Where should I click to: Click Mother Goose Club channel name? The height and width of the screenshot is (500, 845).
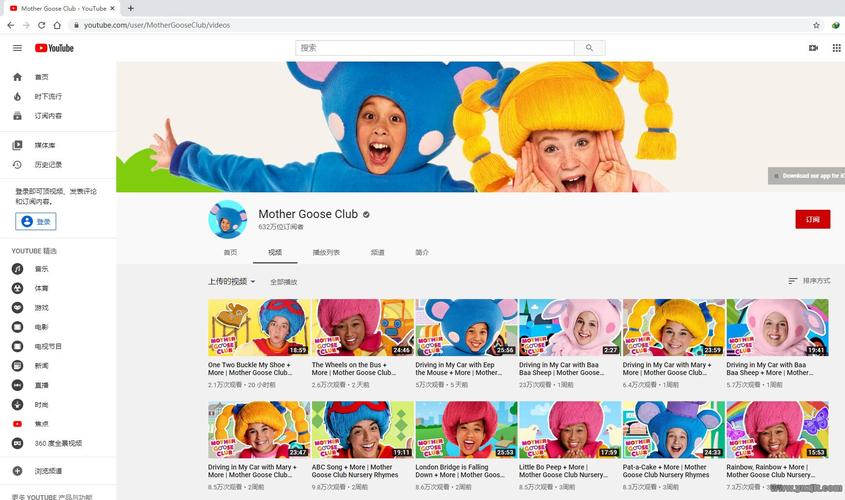[308, 214]
